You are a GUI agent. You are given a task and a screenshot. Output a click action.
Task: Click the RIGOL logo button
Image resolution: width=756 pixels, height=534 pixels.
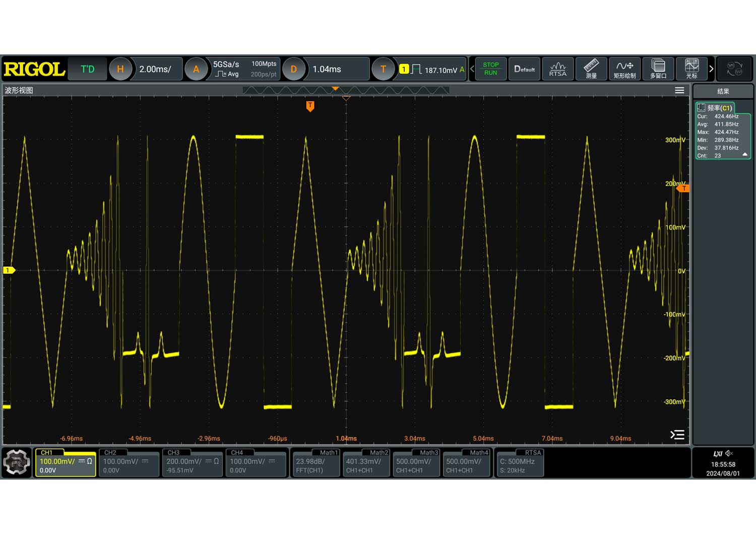pos(34,69)
